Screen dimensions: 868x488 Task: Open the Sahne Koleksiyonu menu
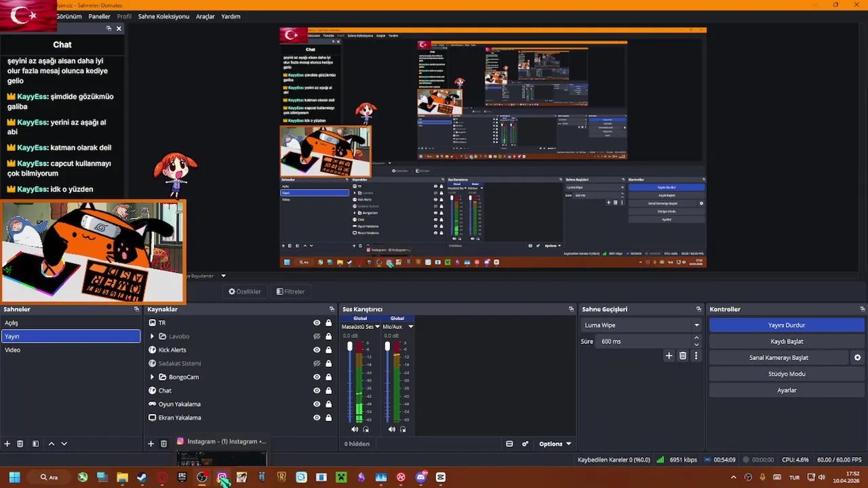[163, 16]
